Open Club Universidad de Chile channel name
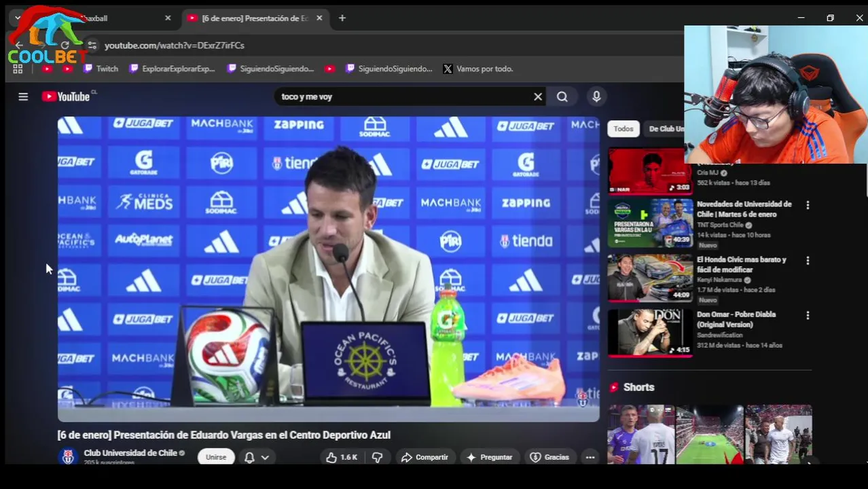The image size is (868, 489). click(130, 453)
